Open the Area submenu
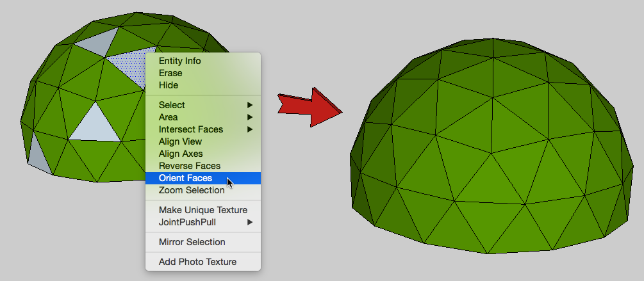The image size is (644, 281). click(x=203, y=117)
